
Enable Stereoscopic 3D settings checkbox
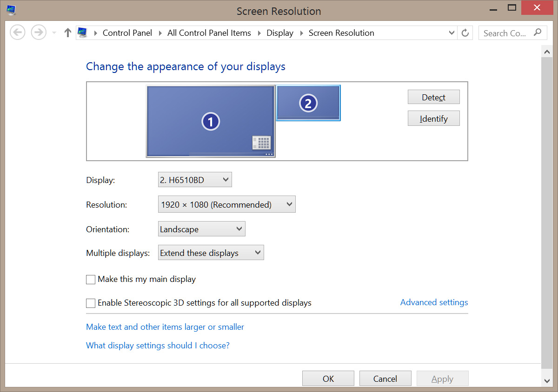click(91, 303)
